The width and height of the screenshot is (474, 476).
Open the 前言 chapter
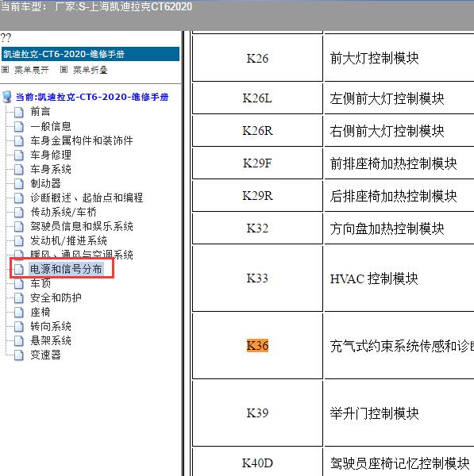pyautogui.click(x=40, y=112)
